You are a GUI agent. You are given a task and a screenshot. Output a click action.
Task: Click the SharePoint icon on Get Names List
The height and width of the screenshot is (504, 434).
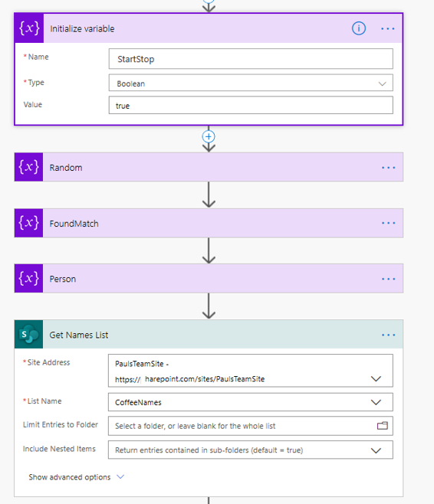(28, 334)
